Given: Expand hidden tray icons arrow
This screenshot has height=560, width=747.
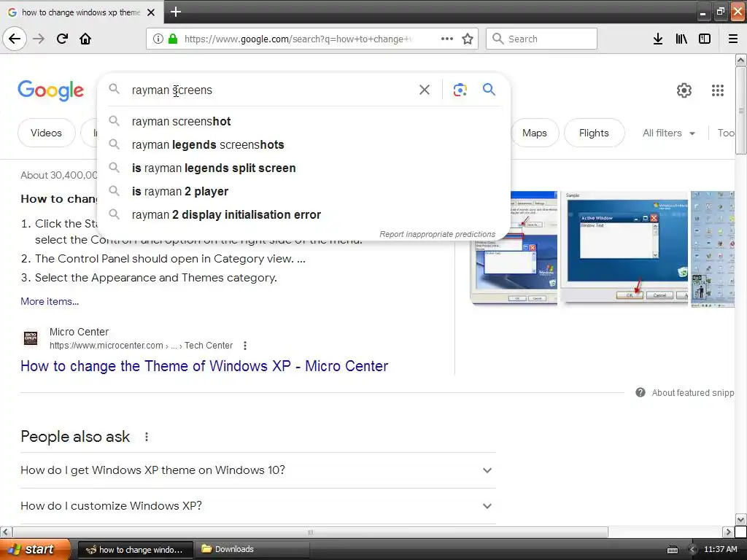Looking at the screenshot, I should (692, 550).
